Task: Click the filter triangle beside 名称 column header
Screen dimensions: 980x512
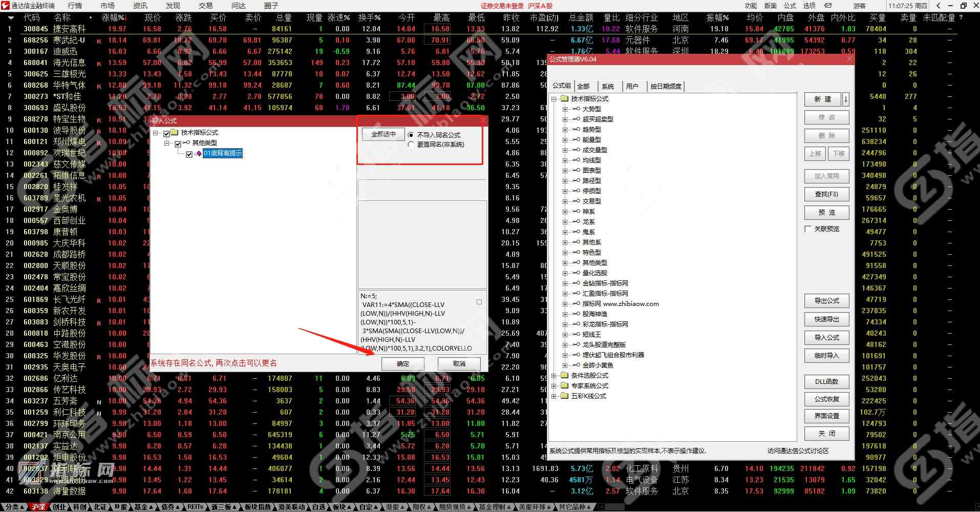Action: coord(91,17)
